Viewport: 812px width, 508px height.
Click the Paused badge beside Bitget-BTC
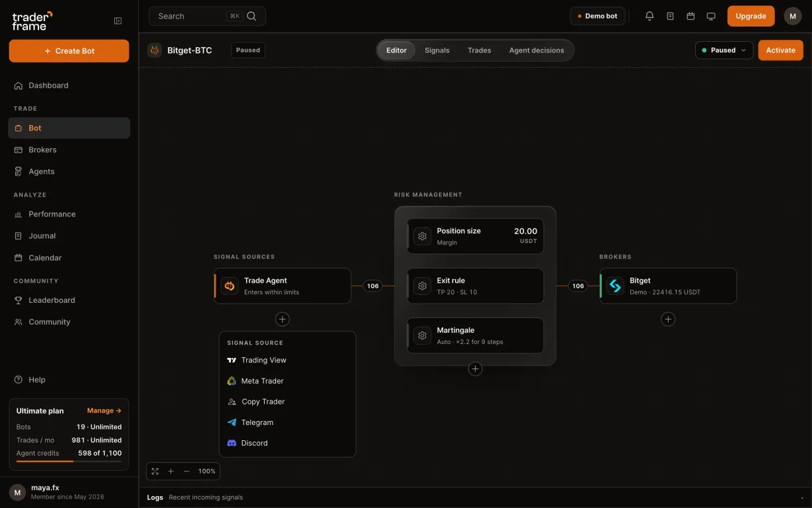(248, 50)
